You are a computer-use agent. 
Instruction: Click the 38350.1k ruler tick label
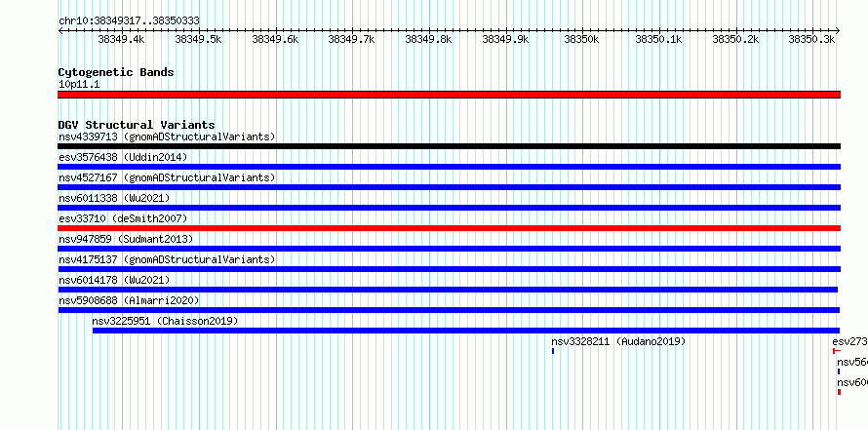click(658, 39)
